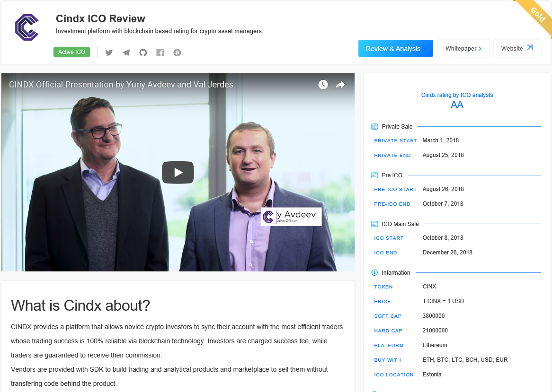
Task: Click the 'October 7, 2018' pre-ICO end date
Action: pos(443,203)
